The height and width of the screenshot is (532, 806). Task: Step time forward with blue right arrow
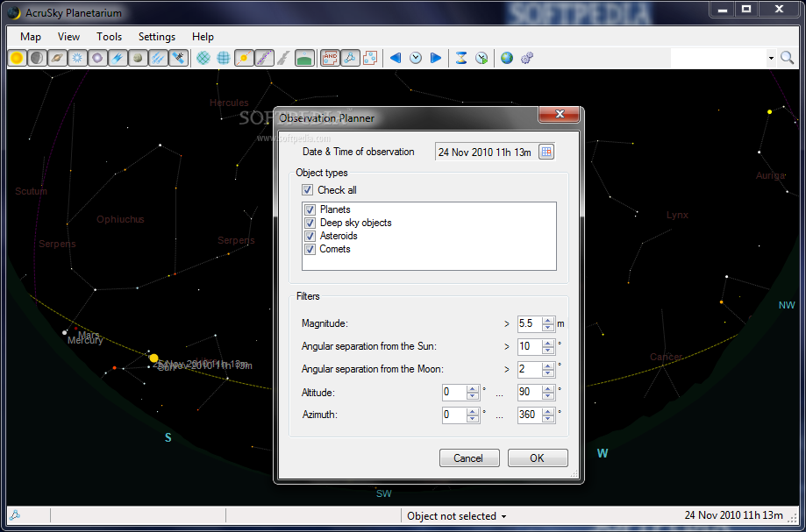[436, 58]
